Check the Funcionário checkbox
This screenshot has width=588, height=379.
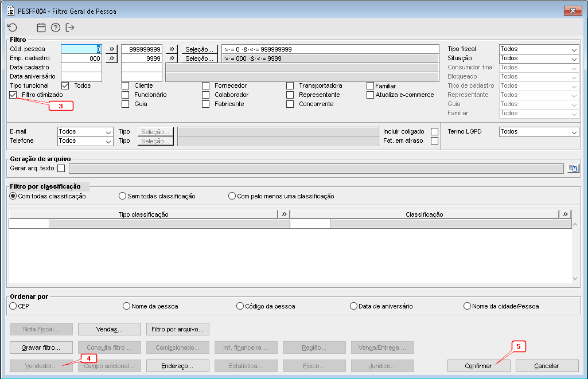coord(126,95)
